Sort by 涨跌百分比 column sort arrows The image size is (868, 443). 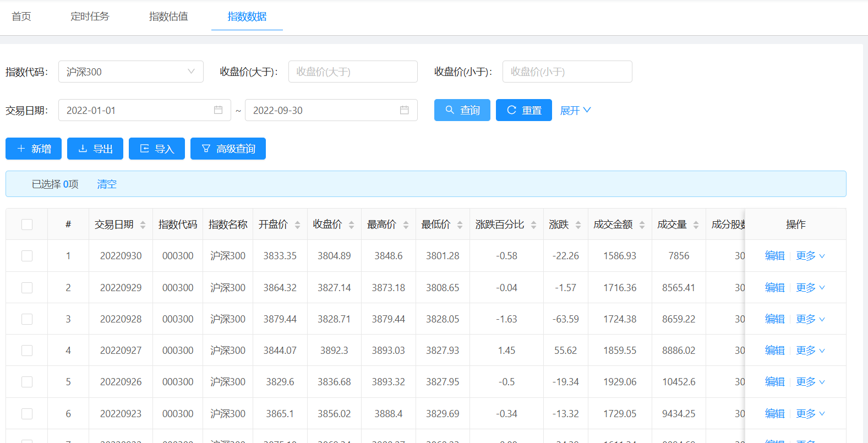(x=533, y=225)
